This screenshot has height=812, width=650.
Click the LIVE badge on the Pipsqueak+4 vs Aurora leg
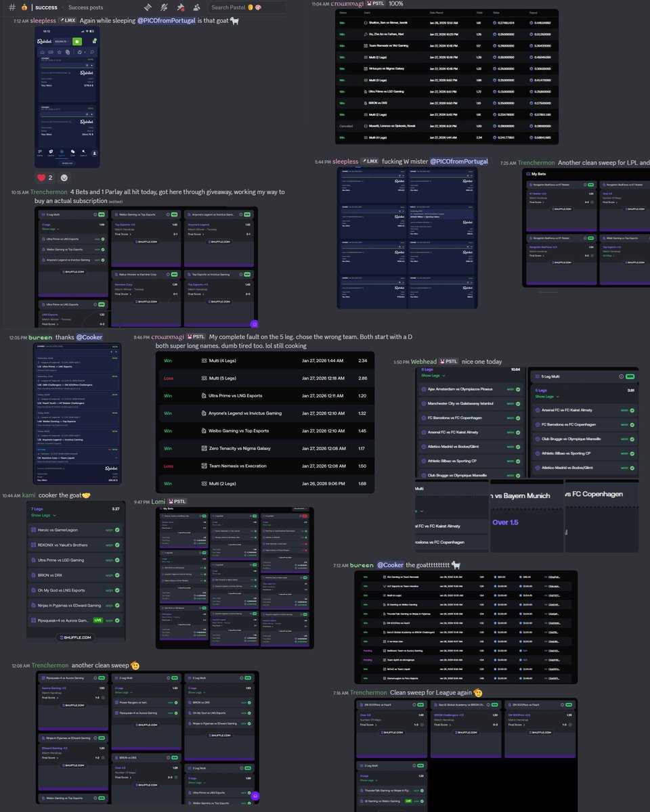97,620
